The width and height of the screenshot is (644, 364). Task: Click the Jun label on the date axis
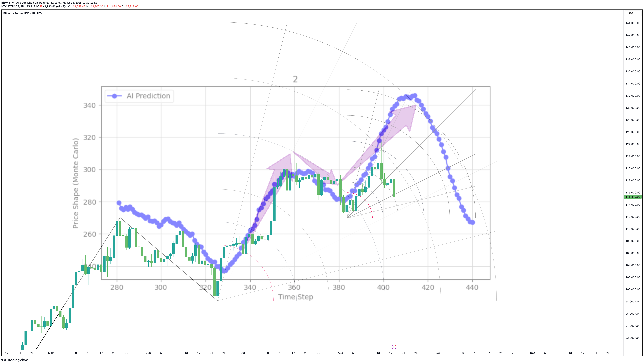pyautogui.click(x=148, y=353)
